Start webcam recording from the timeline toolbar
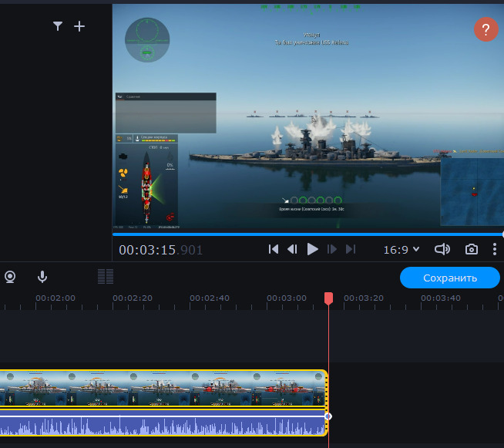This screenshot has width=504, height=448. click(10, 277)
